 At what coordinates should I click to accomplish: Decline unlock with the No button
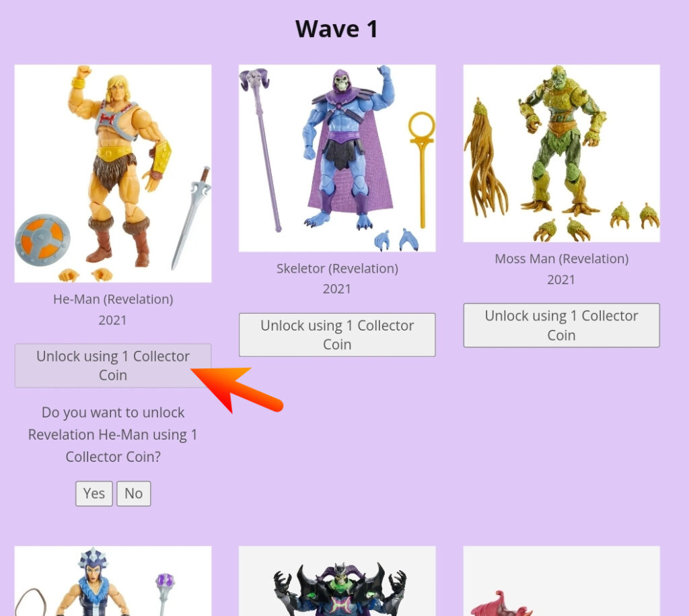(134, 493)
